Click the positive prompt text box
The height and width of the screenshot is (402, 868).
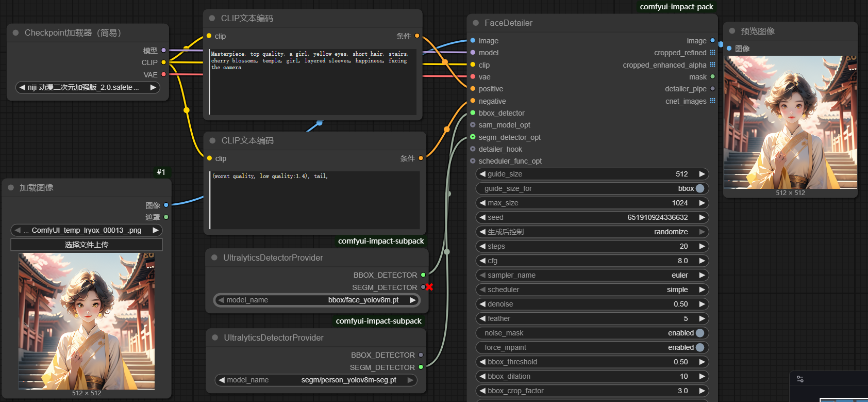coord(313,82)
